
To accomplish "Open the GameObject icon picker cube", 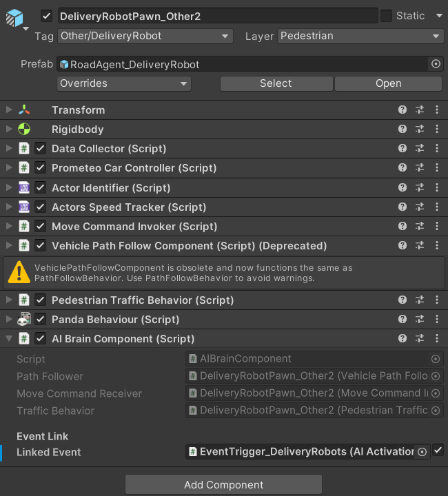I will [14, 18].
